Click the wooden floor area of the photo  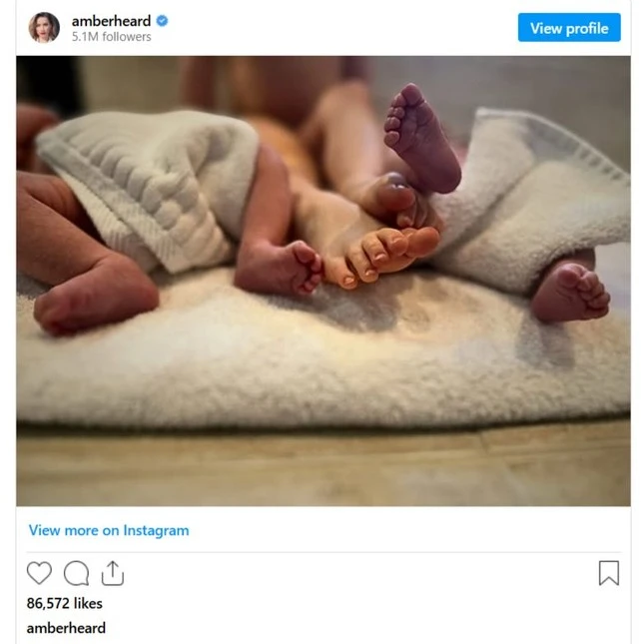click(323, 468)
